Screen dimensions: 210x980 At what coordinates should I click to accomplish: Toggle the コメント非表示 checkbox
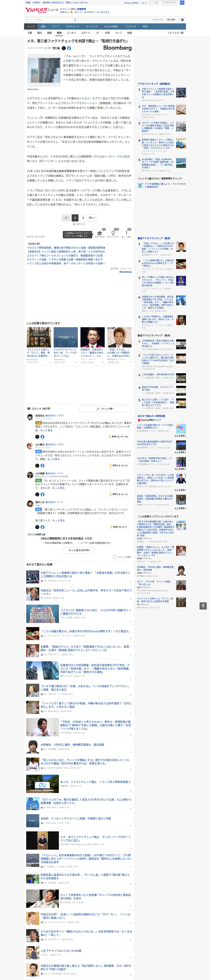tap(115, 557)
